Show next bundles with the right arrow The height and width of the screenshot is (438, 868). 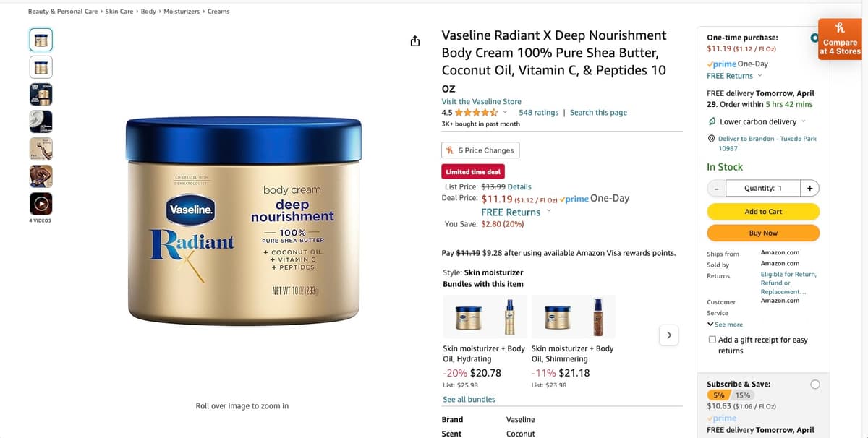click(669, 335)
